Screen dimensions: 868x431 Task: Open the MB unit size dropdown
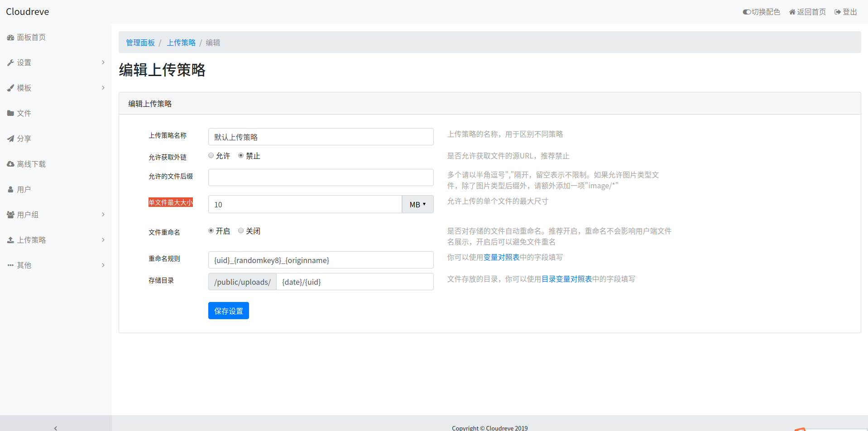(417, 204)
